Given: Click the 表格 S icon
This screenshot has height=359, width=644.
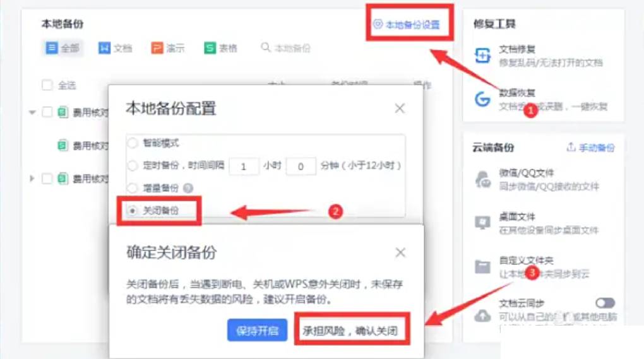Looking at the screenshot, I should (210, 48).
